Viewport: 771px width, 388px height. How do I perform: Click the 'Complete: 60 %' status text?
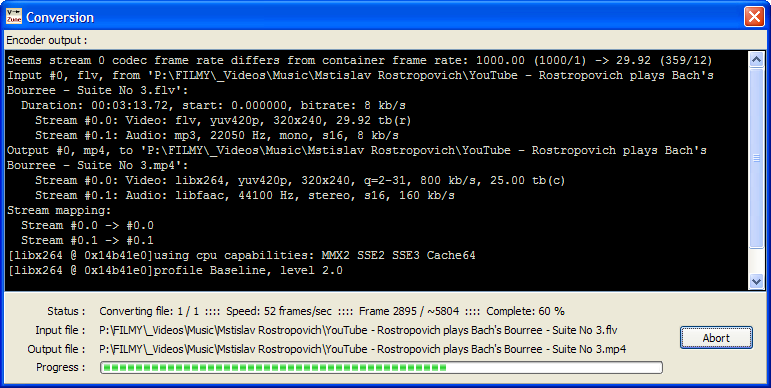pyautogui.click(x=525, y=311)
